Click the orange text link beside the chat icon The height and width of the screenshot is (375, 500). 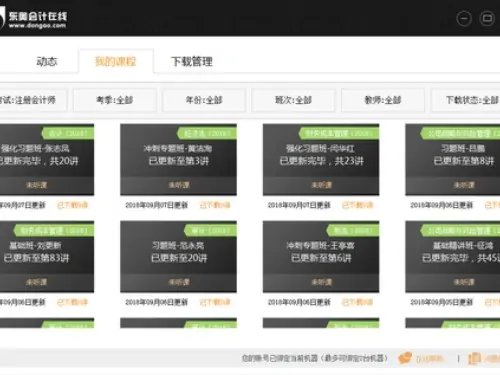(x=430, y=359)
